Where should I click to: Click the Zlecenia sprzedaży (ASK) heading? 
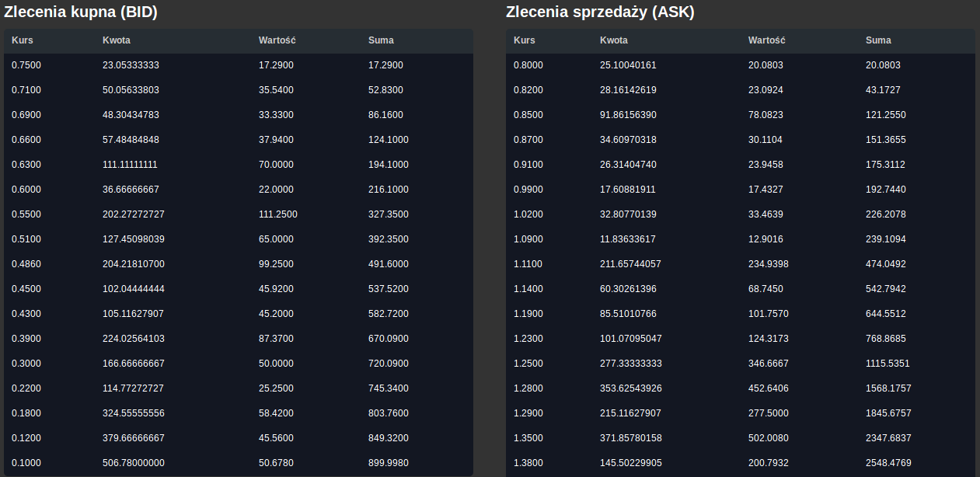click(600, 12)
